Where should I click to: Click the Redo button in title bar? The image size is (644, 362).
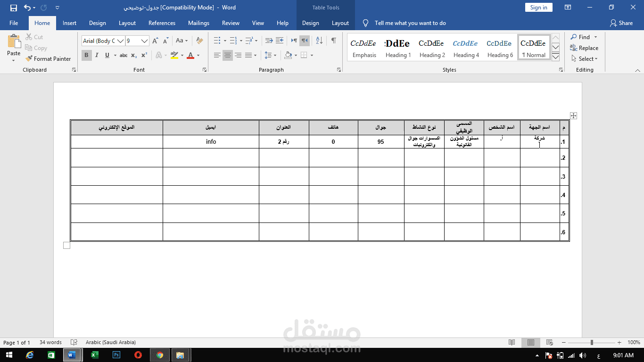point(44,8)
